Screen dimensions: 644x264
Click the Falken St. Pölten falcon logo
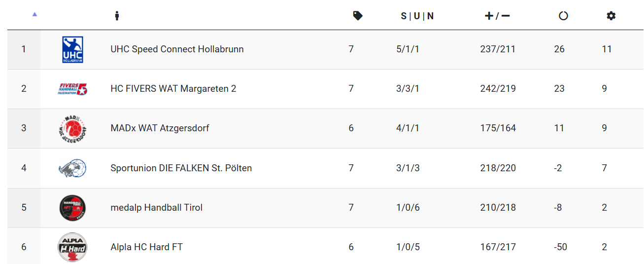[x=72, y=168]
